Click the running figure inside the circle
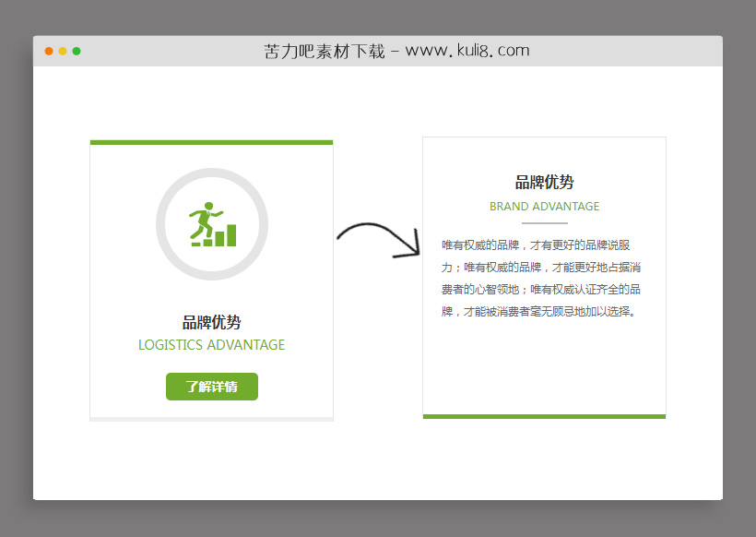756x537 pixels. [x=205, y=214]
